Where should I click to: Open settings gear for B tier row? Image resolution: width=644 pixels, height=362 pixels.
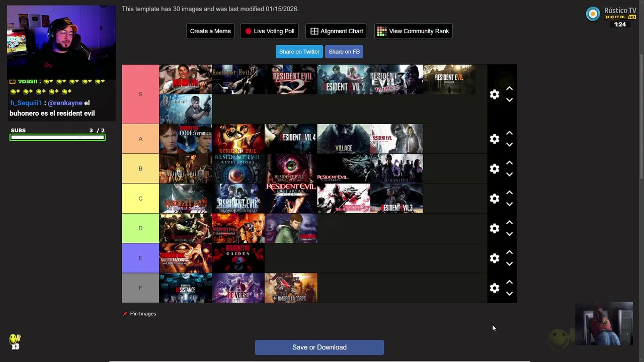click(x=495, y=168)
